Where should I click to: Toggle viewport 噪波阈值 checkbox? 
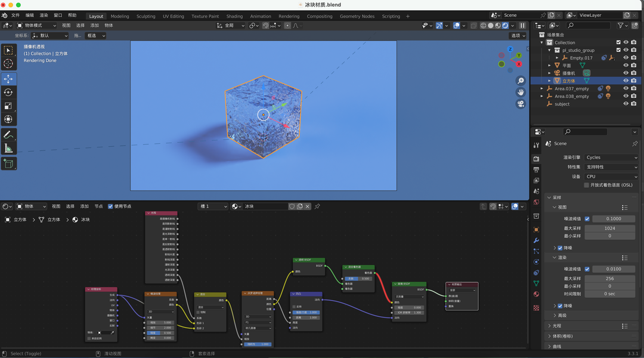click(587, 218)
